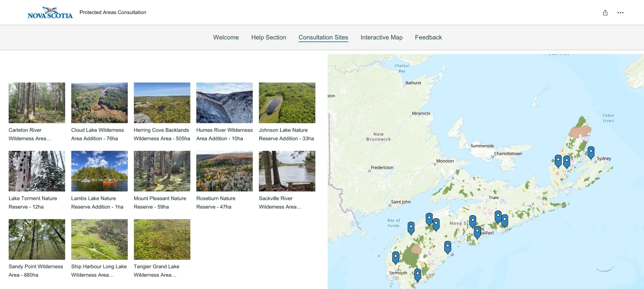Click the map pin nearest Sydney

click(x=591, y=153)
